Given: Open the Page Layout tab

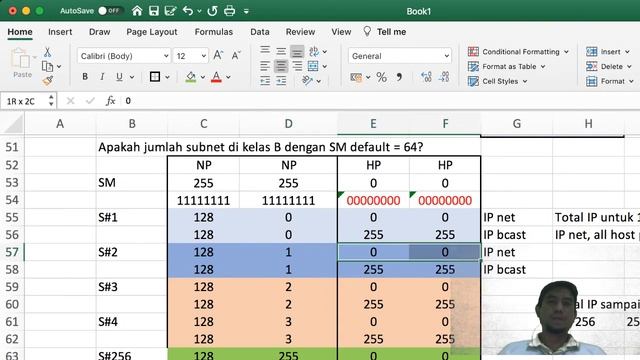Looking at the screenshot, I should coord(152,32).
